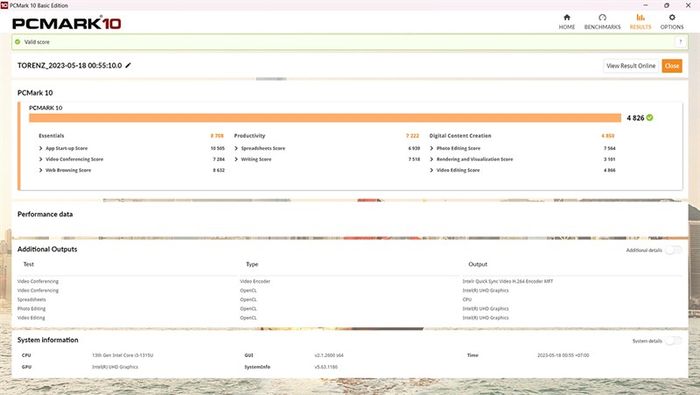The width and height of the screenshot is (700, 395).
Task: Expand Writing Score
Action: pyautogui.click(x=236, y=159)
